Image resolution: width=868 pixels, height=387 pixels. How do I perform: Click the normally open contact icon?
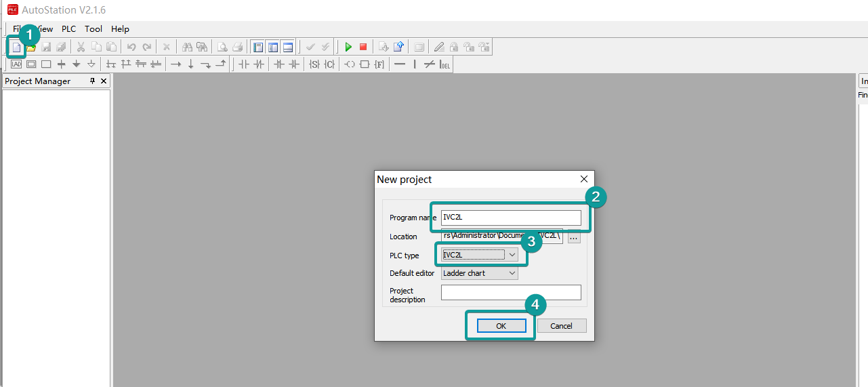coord(244,64)
